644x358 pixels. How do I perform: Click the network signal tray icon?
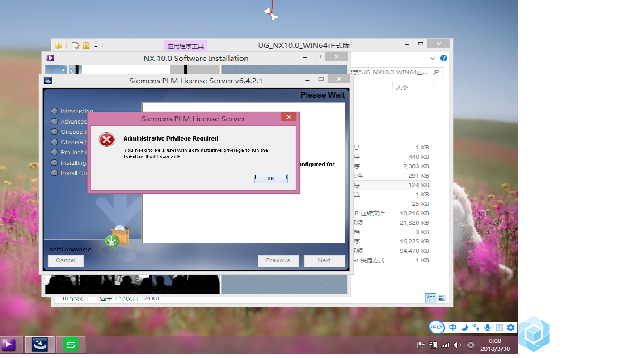click(x=445, y=345)
